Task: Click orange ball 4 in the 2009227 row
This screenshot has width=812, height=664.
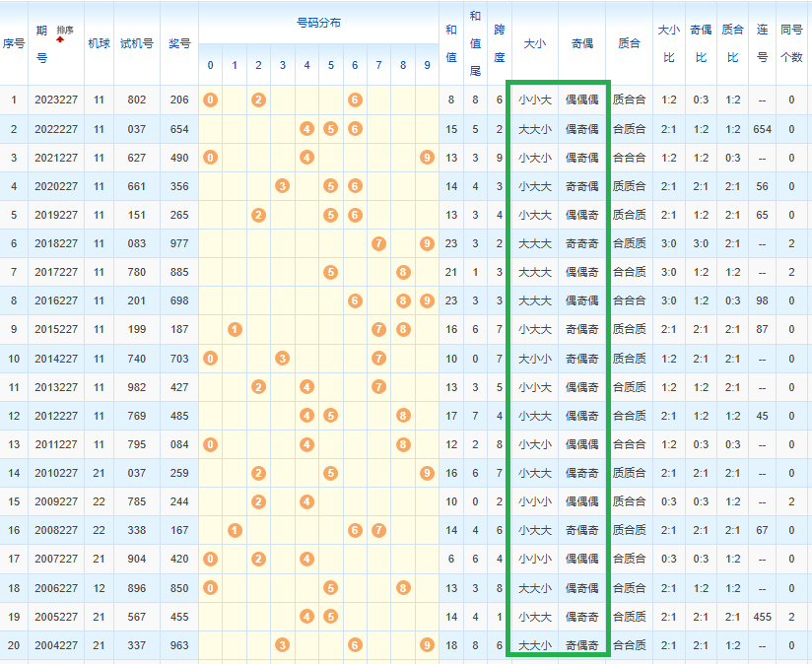Action: click(306, 501)
